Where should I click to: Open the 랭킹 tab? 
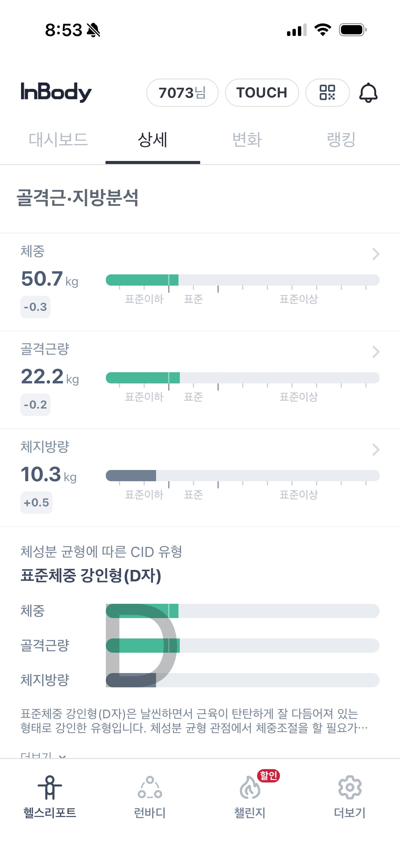point(341,140)
